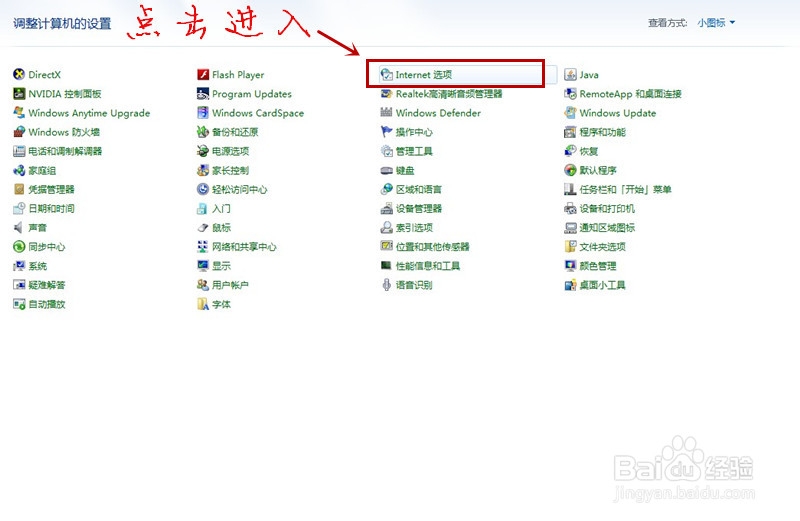The height and width of the screenshot is (521, 800).
Task: Open the 电源选项 icon
Action: (203, 151)
